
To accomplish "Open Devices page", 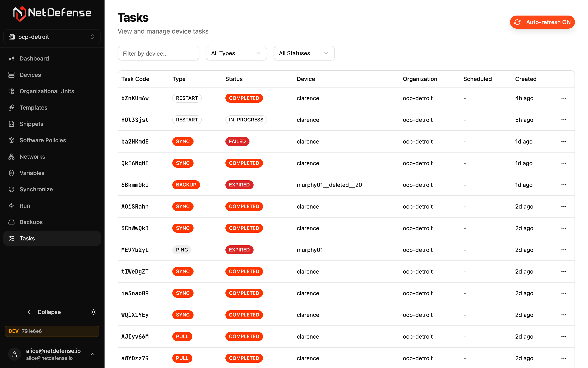I will point(52,75).
